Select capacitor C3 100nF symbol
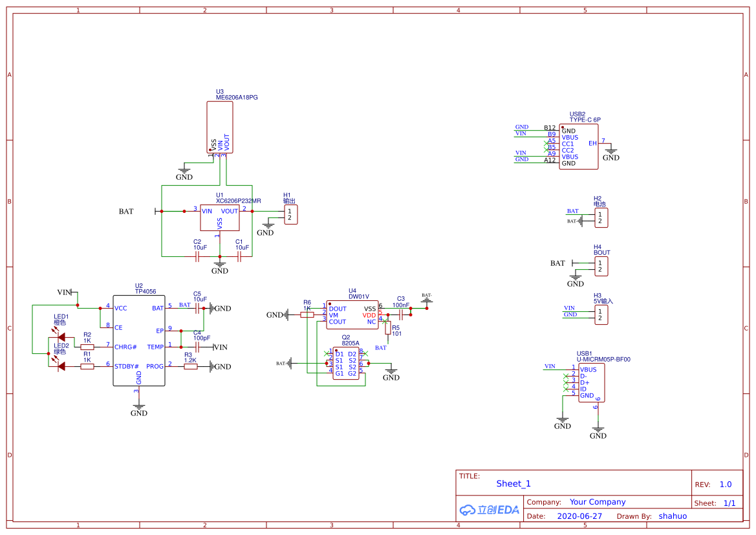 (x=401, y=315)
